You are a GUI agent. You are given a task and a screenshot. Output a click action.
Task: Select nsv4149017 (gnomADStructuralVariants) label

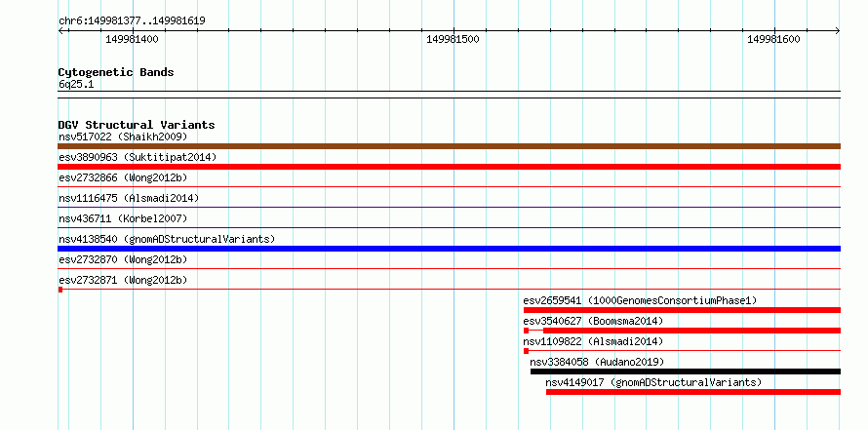pyautogui.click(x=653, y=382)
